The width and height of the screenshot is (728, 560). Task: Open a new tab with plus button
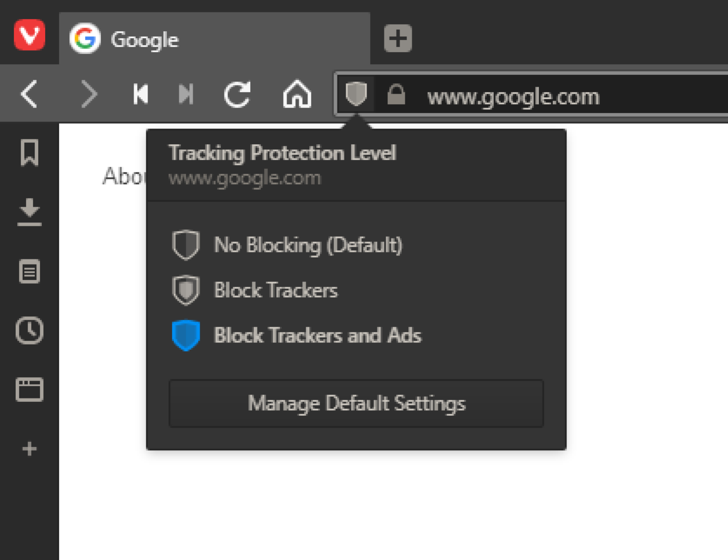[398, 38]
